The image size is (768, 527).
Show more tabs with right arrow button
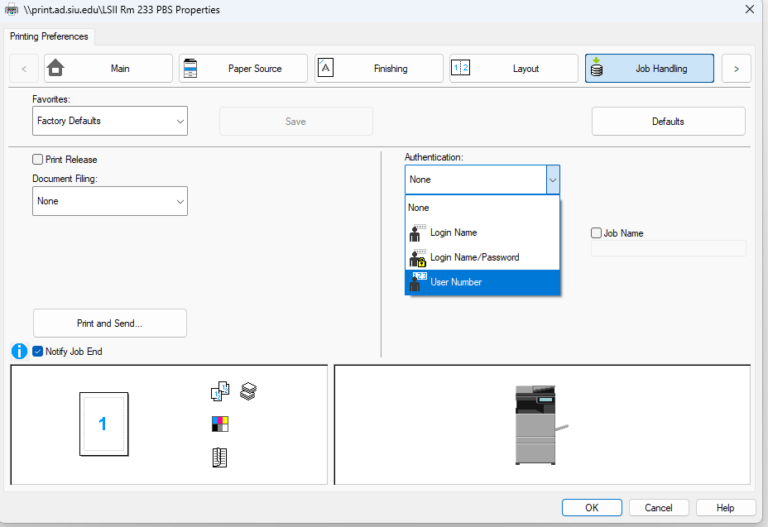[x=736, y=69]
